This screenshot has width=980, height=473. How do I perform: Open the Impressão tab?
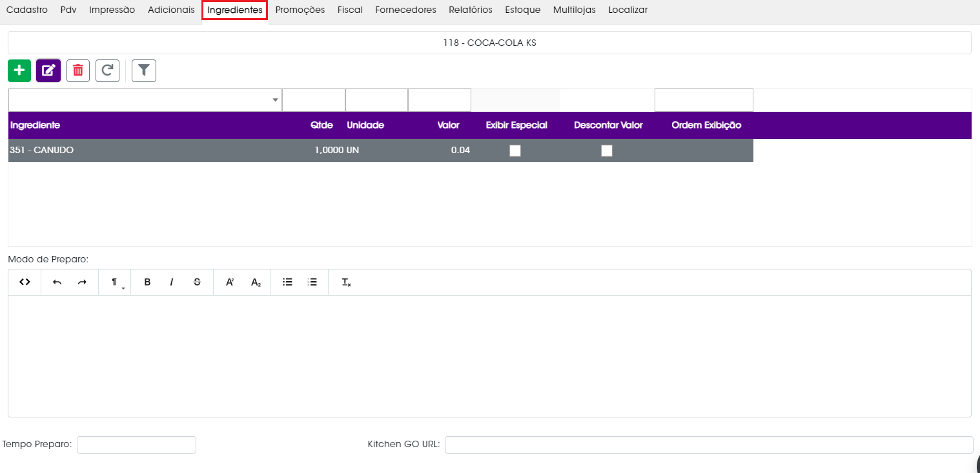112,10
